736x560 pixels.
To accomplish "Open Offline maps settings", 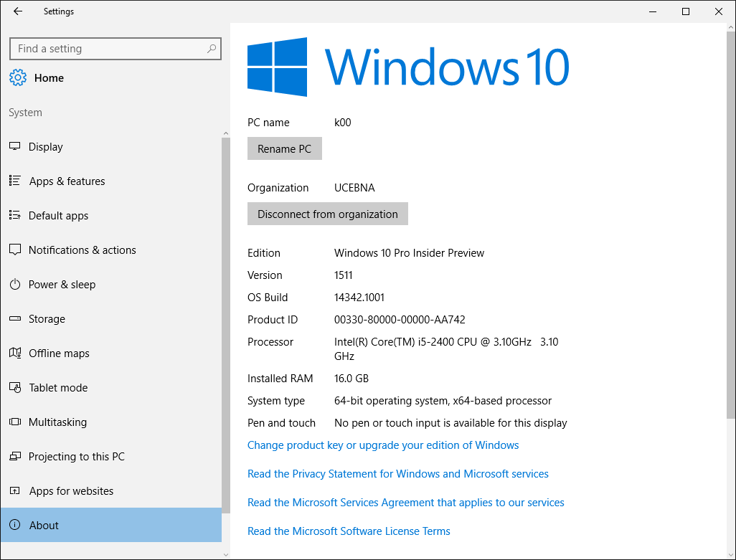I will (x=111, y=353).
